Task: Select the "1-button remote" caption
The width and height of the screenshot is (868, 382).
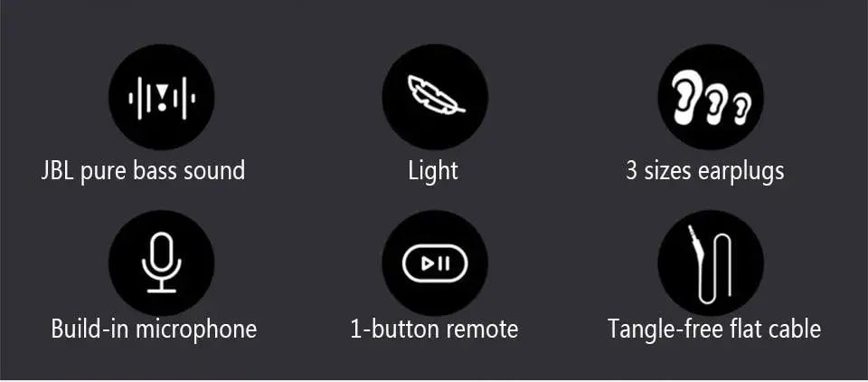Action: click(x=435, y=329)
